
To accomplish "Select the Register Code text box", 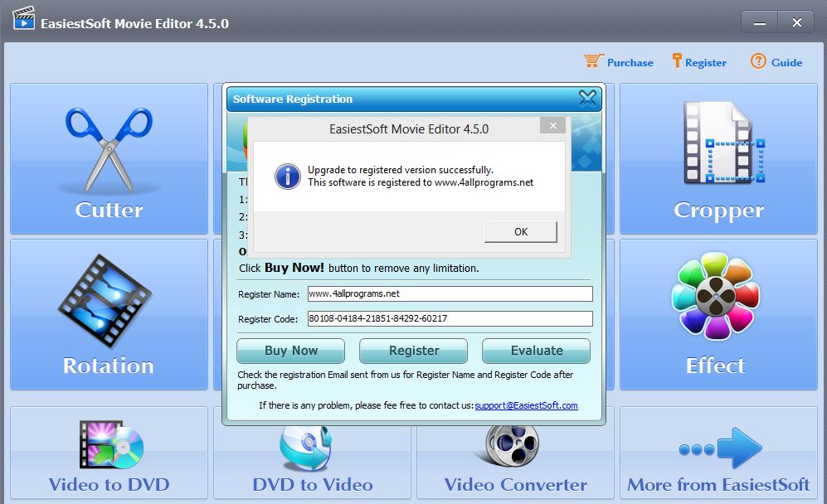I will point(450,319).
